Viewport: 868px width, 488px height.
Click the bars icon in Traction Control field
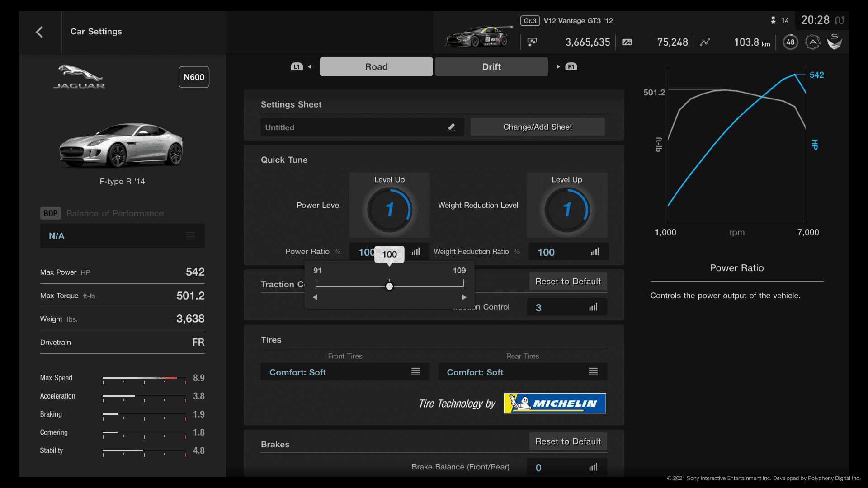(x=593, y=307)
